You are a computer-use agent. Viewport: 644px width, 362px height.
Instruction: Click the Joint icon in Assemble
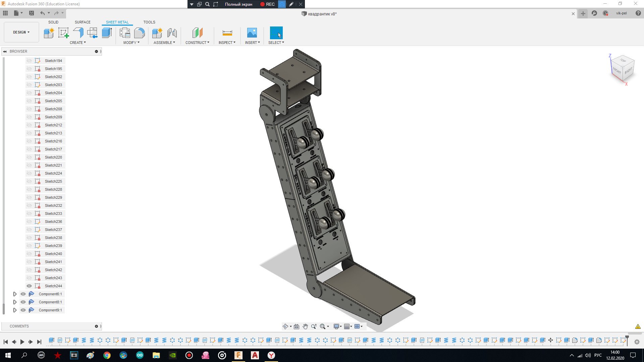point(172,33)
